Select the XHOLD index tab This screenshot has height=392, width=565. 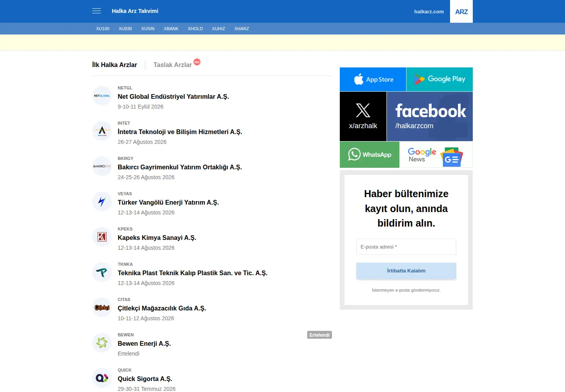click(195, 29)
